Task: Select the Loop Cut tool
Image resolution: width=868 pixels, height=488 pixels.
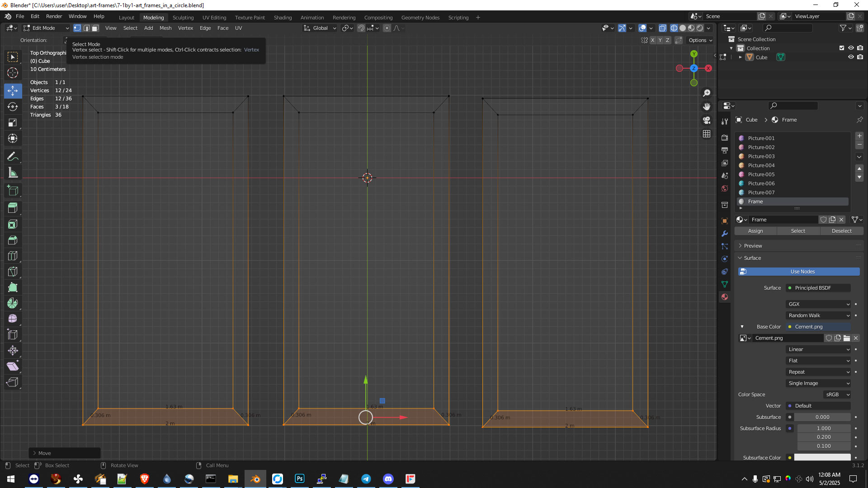Action: tap(13, 256)
